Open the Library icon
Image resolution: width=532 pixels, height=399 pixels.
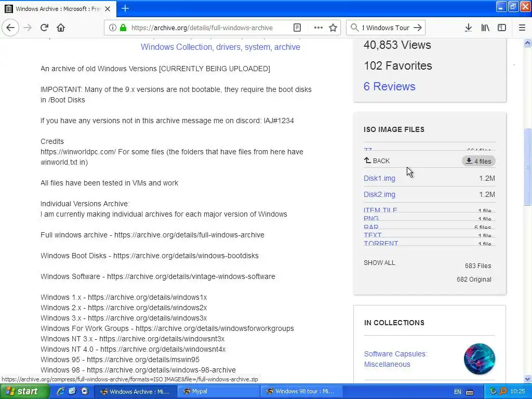point(485,28)
